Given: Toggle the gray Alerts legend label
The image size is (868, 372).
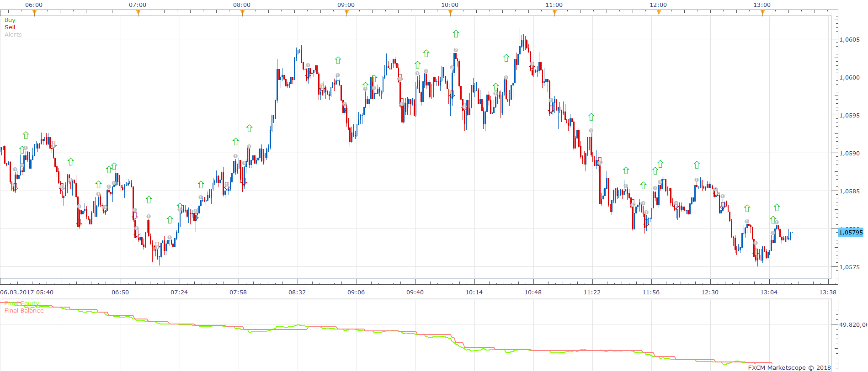Looking at the screenshot, I should coord(13,35).
